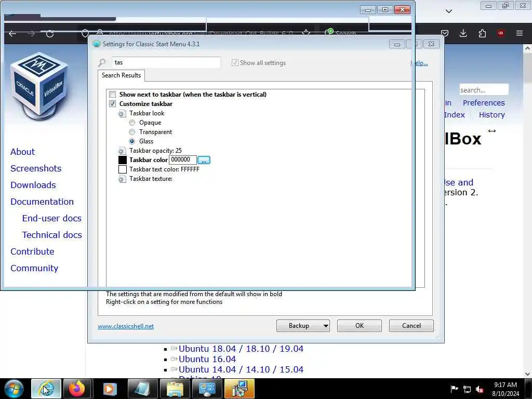The width and height of the screenshot is (532, 399).
Task: Open the Firefox extensions puzzle icon
Action: click(482, 33)
